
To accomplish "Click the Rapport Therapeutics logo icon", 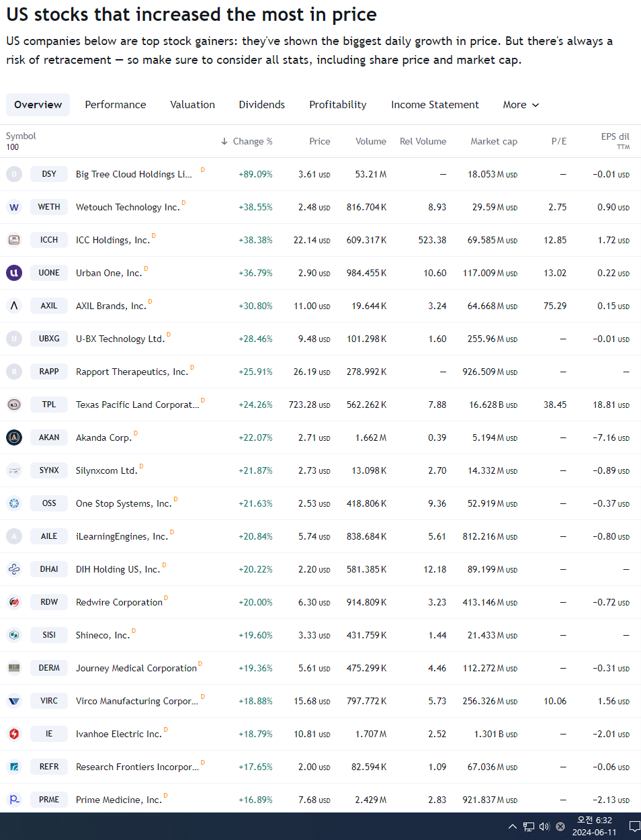I will coord(14,372).
